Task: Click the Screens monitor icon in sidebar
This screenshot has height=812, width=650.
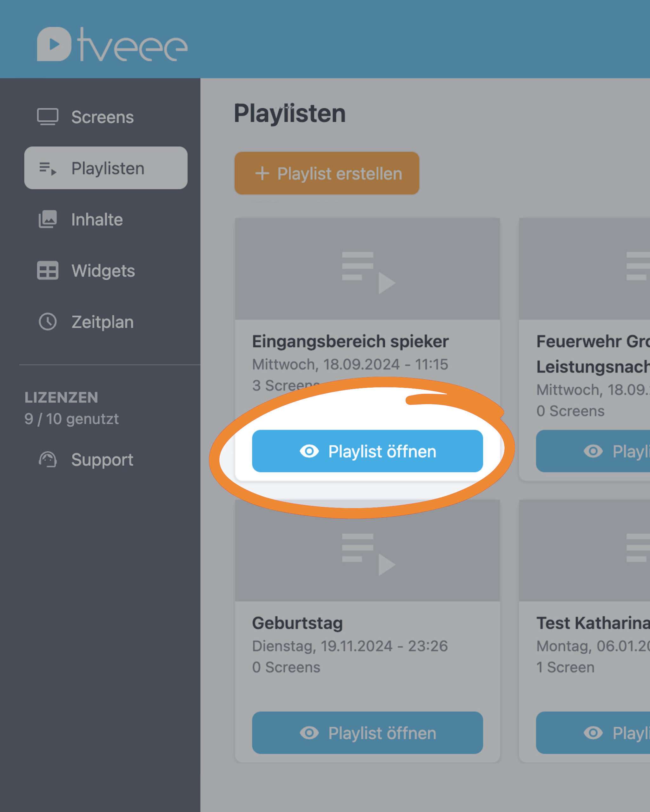Action: click(x=48, y=117)
